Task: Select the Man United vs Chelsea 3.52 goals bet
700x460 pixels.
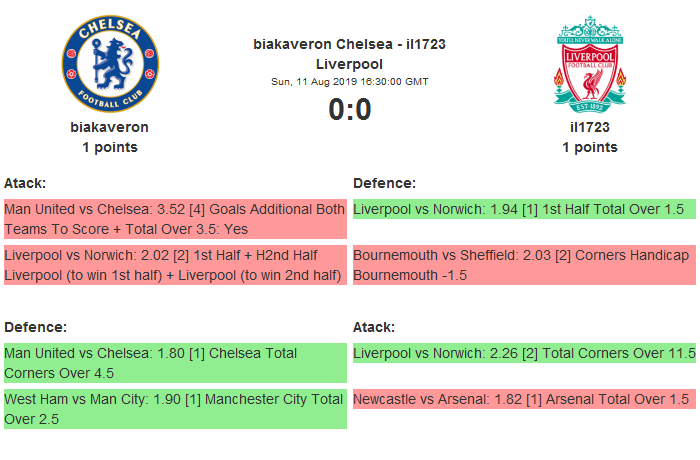Action: click(175, 219)
